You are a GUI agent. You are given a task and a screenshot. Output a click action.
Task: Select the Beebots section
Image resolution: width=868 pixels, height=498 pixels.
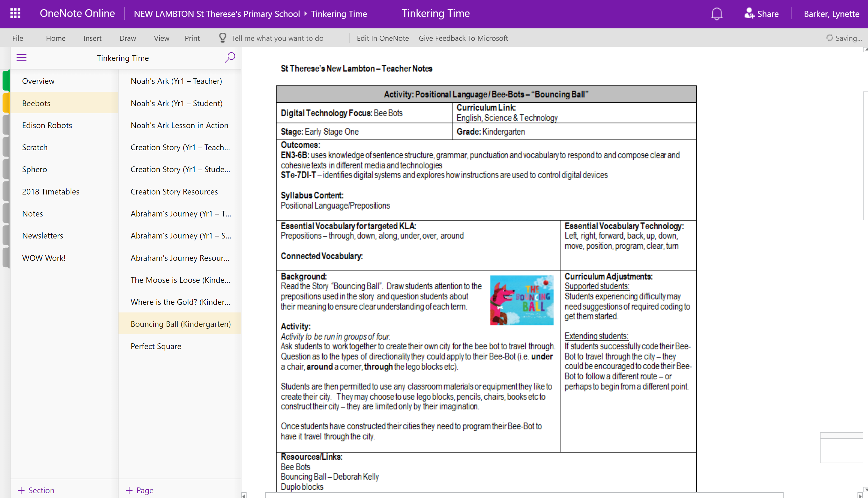click(x=64, y=103)
